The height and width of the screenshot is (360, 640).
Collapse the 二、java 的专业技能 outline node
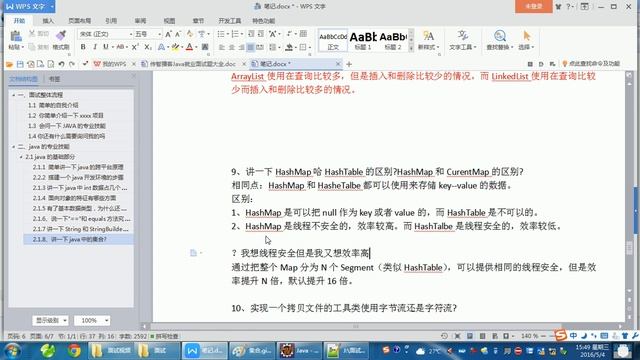click(x=13, y=147)
